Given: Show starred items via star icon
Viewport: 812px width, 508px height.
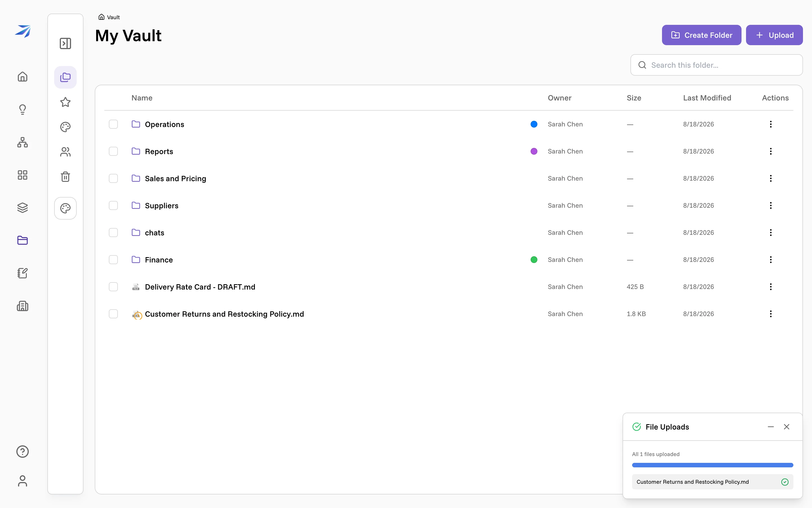Looking at the screenshot, I should click(x=65, y=102).
